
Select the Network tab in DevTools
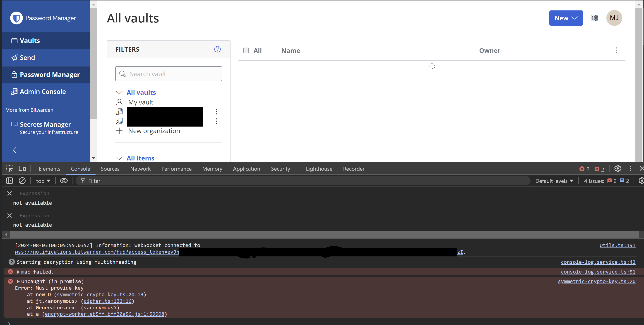coord(140,169)
